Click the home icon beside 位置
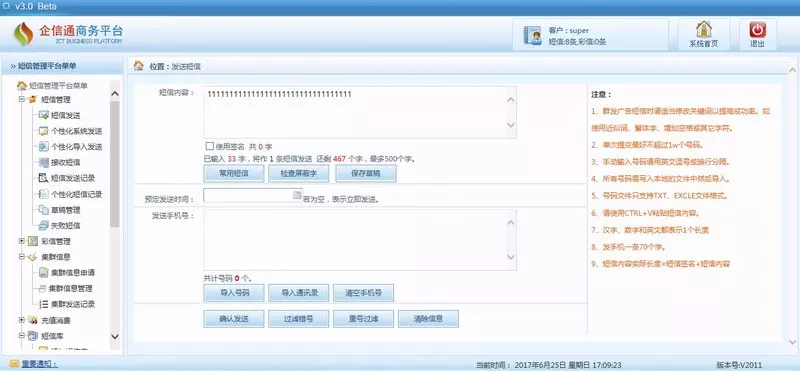The image size is (800, 371). [x=138, y=65]
